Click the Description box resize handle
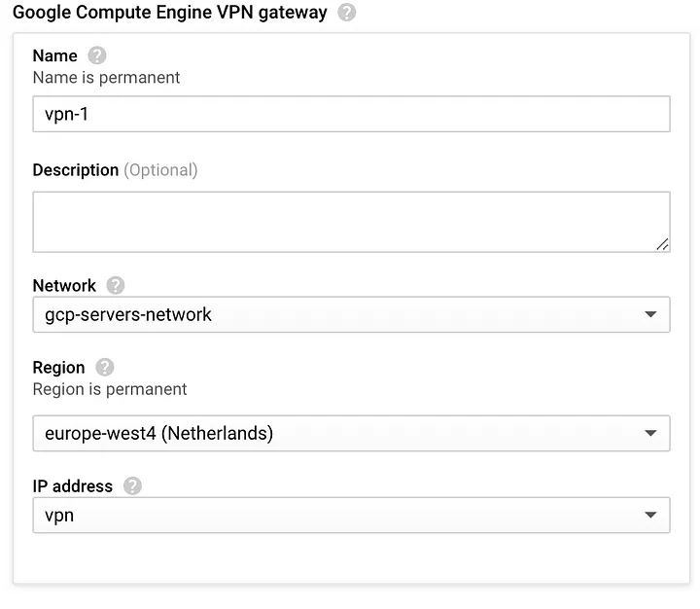Viewport: 700px width, 609px height. [x=662, y=244]
